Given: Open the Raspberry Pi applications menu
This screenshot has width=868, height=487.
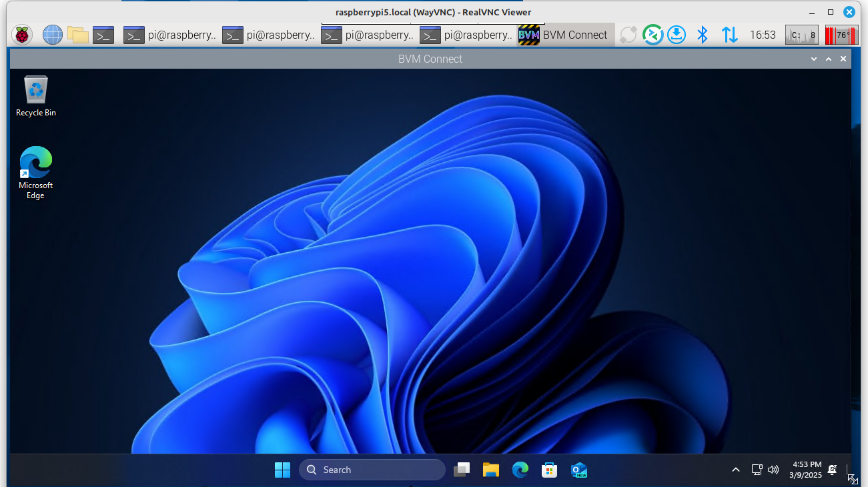Looking at the screenshot, I should click(x=22, y=35).
